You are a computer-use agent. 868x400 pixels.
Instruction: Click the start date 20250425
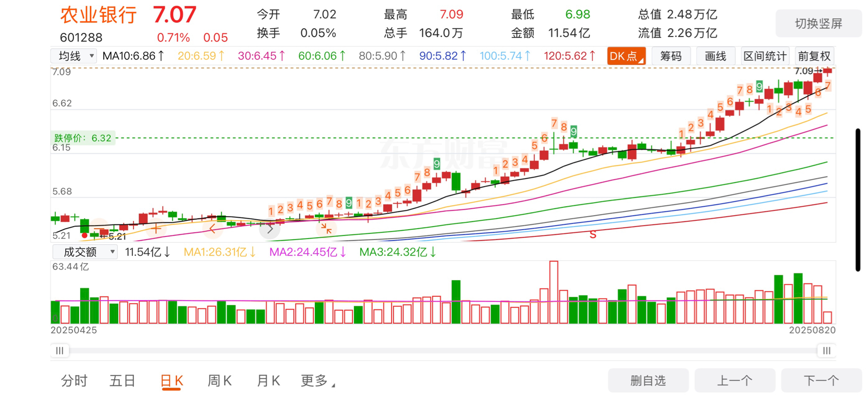point(74,330)
